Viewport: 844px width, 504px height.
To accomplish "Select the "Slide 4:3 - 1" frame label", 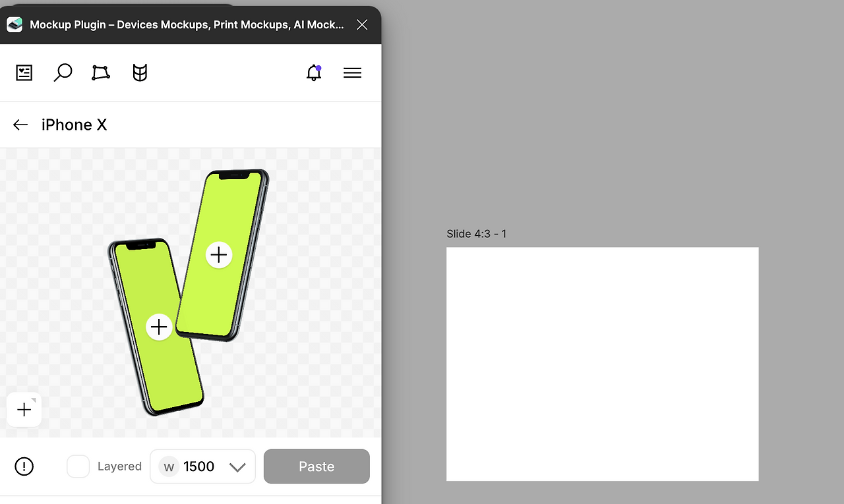I will (x=477, y=234).
